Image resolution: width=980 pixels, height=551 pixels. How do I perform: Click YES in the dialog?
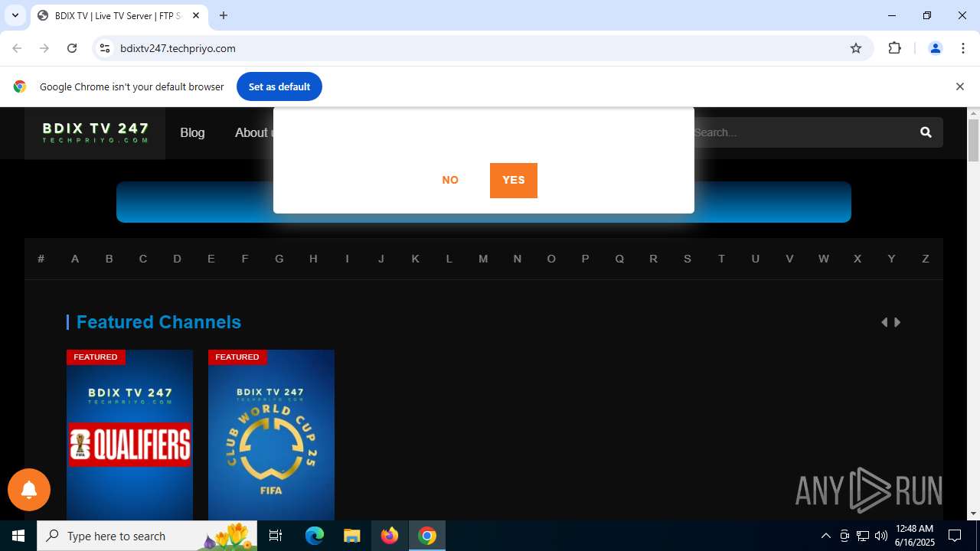514,180
